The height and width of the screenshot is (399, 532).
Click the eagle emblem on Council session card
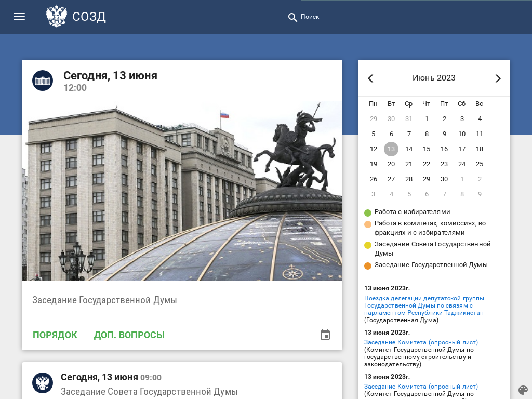tap(43, 383)
